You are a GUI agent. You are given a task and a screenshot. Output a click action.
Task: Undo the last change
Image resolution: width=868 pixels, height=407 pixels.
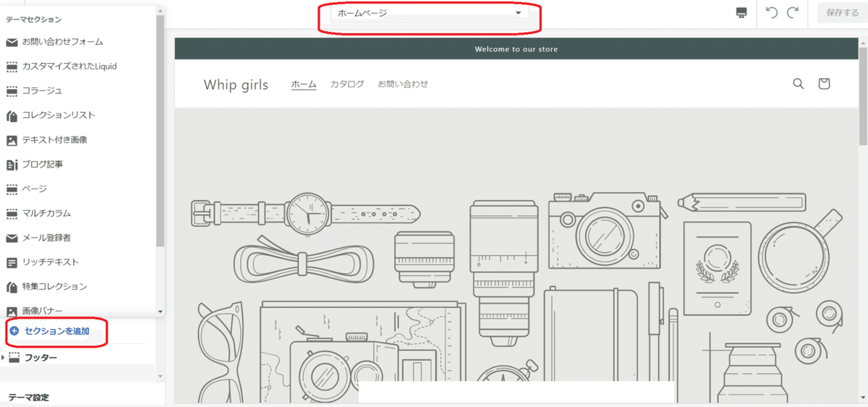tap(772, 12)
